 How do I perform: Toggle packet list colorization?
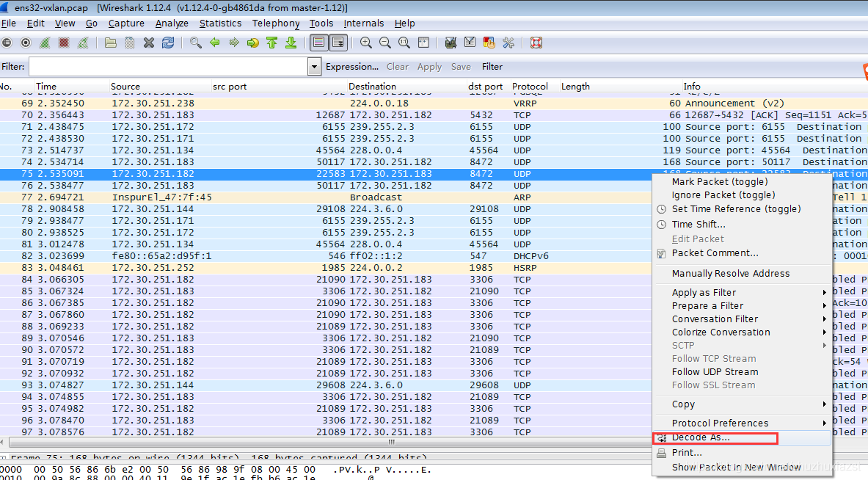pos(319,43)
